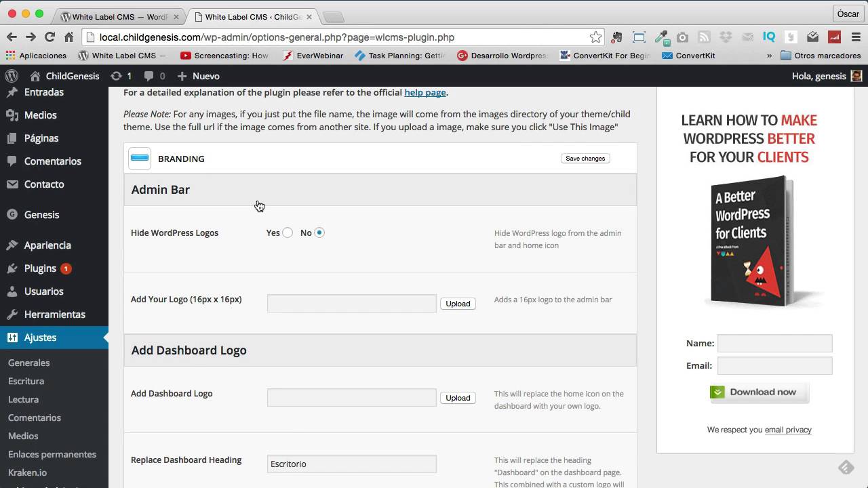Open the comments bubble in admin bar
The width and height of the screenshot is (868, 488).
coord(155,76)
